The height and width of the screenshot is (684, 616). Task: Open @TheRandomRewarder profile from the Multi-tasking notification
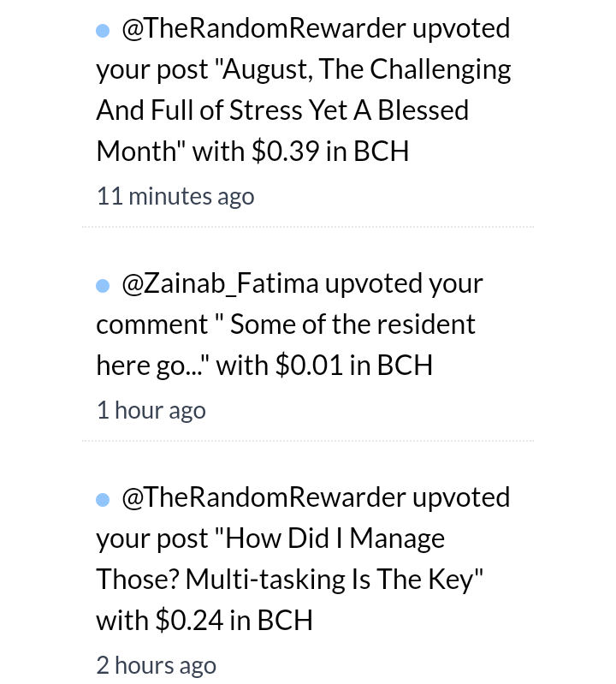264,497
